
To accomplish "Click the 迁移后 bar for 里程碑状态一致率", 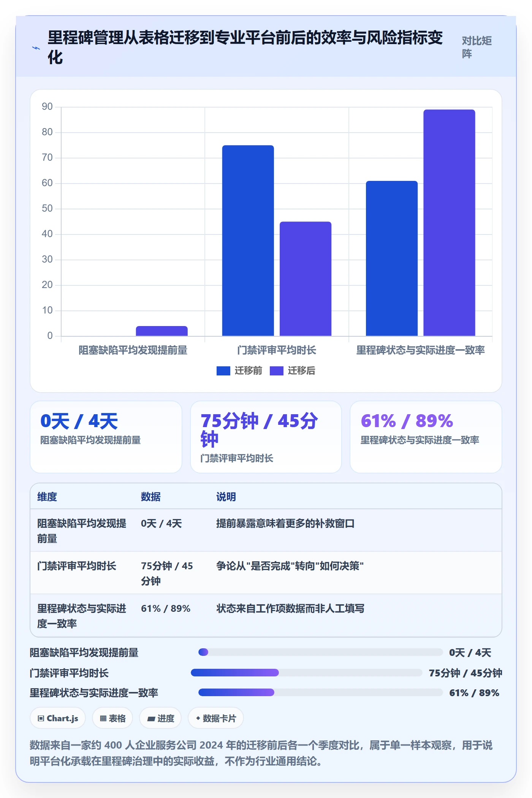I will [x=449, y=223].
